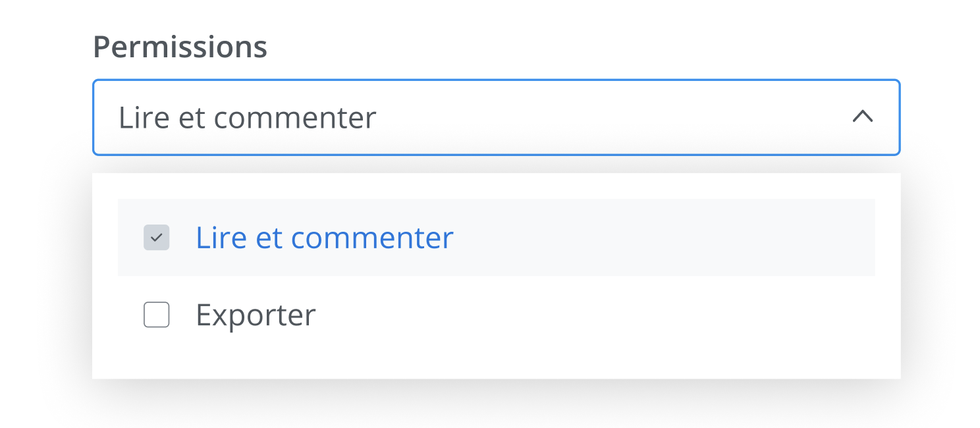Select the Exporter option label
This screenshot has height=428, width=980.
(x=256, y=315)
